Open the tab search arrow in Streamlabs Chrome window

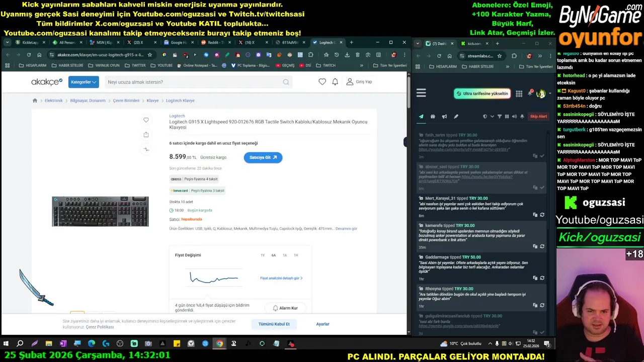[418, 44]
